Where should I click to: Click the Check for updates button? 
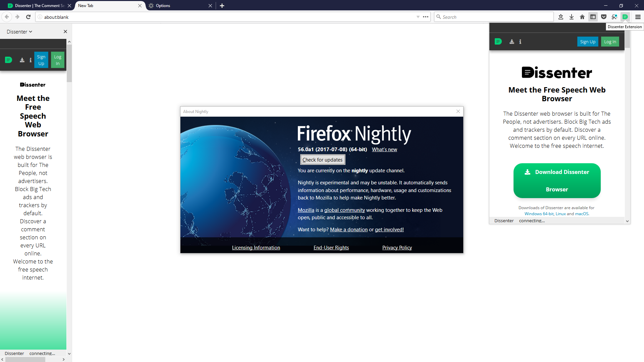point(322,160)
